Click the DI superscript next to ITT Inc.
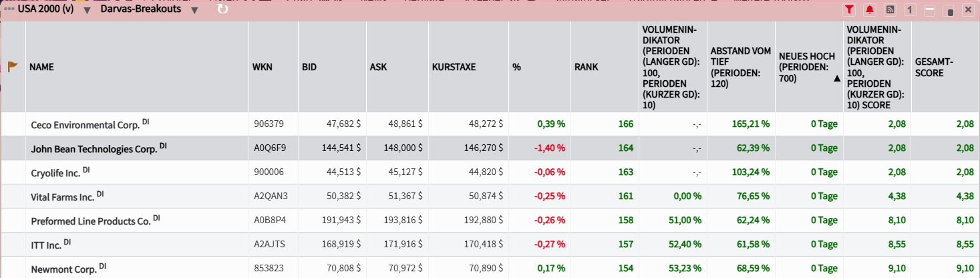The height and width of the screenshot is (278, 980). pyautogui.click(x=67, y=242)
